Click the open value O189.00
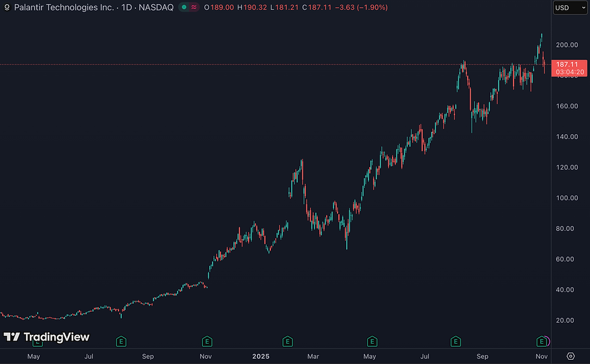The width and height of the screenshot is (590, 364). (219, 7)
